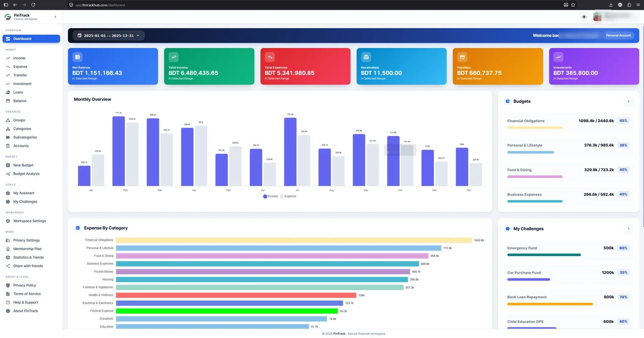Click the Membership Plan icon
644x338 pixels.
[8, 249]
